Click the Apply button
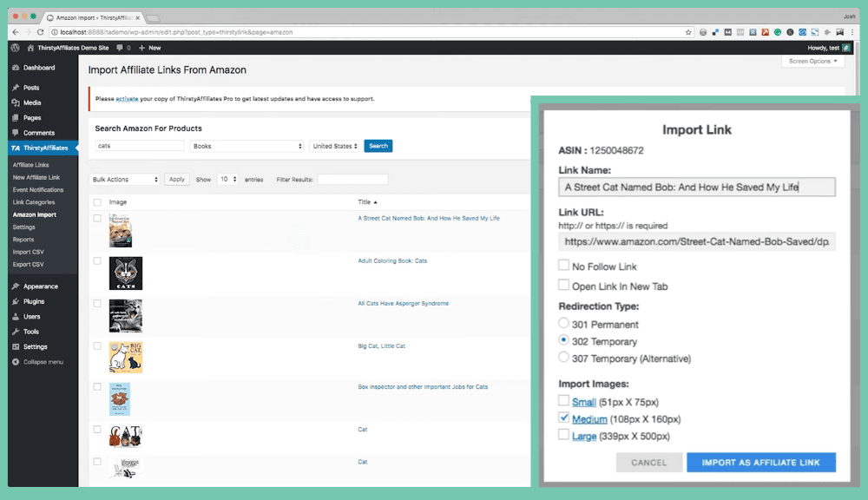 [x=176, y=180]
